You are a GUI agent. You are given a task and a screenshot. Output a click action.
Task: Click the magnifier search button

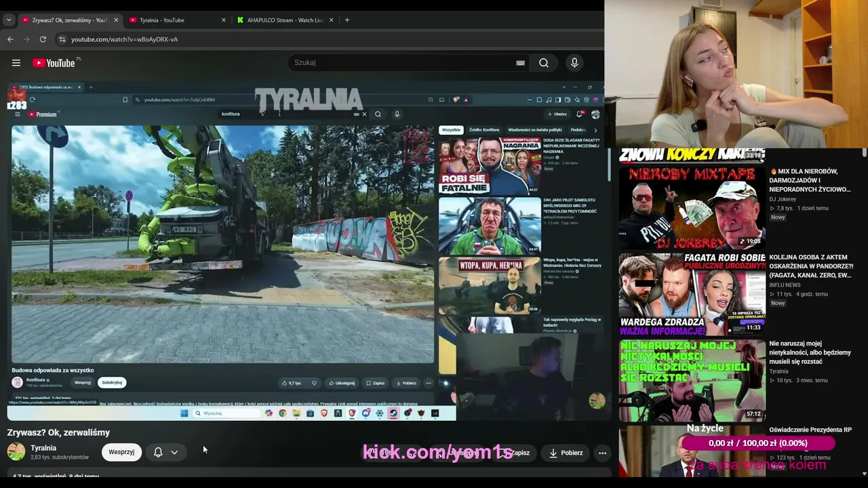click(544, 63)
